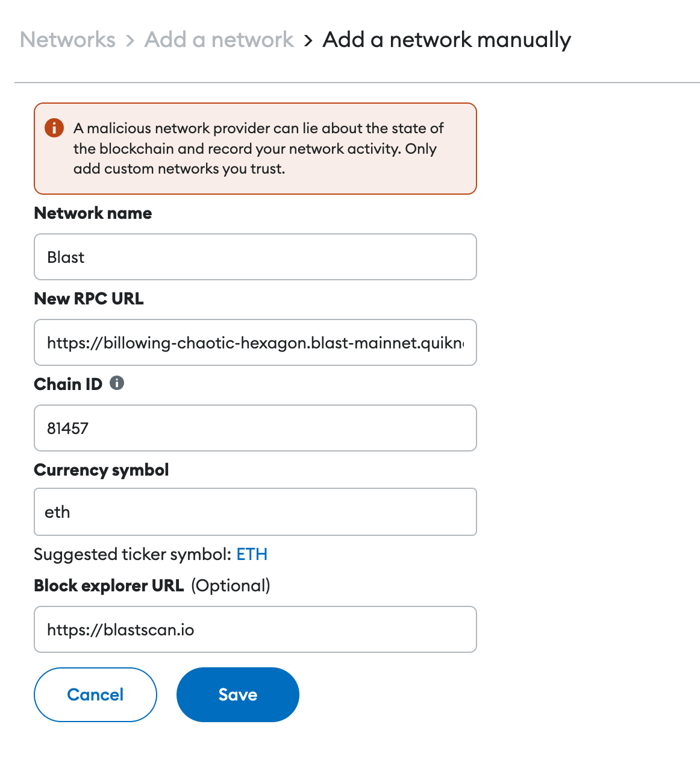Click the Optional text beside Block explorer URL

(x=230, y=585)
